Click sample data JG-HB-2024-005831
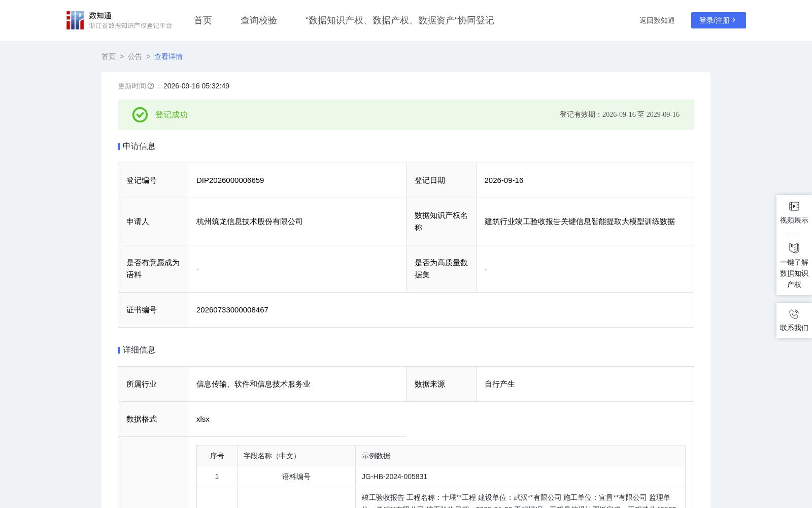This screenshot has height=508, width=812. (x=395, y=477)
